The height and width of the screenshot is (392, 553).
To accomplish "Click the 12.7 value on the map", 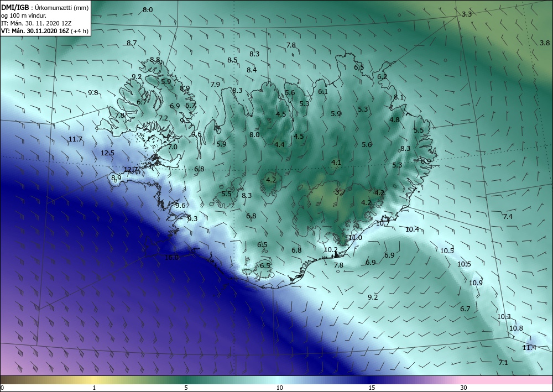I will [131, 170].
